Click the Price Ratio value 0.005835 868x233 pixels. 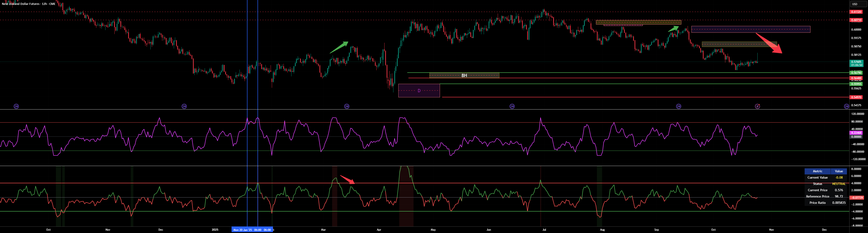pos(839,203)
